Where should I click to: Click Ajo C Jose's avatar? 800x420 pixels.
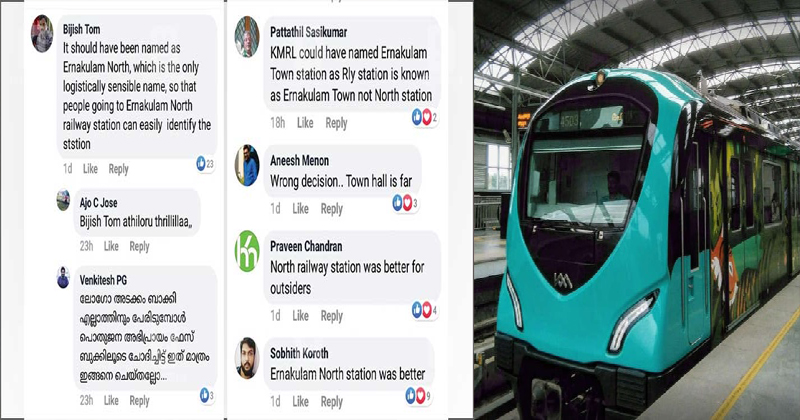63,200
